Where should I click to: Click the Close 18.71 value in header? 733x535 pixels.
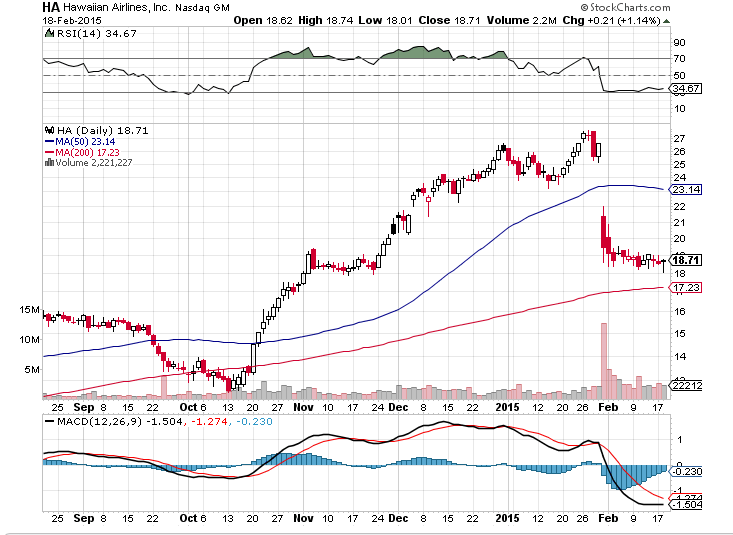(449, 21)
